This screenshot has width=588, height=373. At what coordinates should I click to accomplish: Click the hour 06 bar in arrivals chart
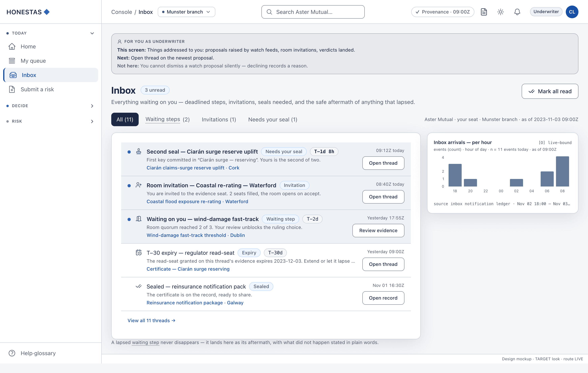coord(547,179)
